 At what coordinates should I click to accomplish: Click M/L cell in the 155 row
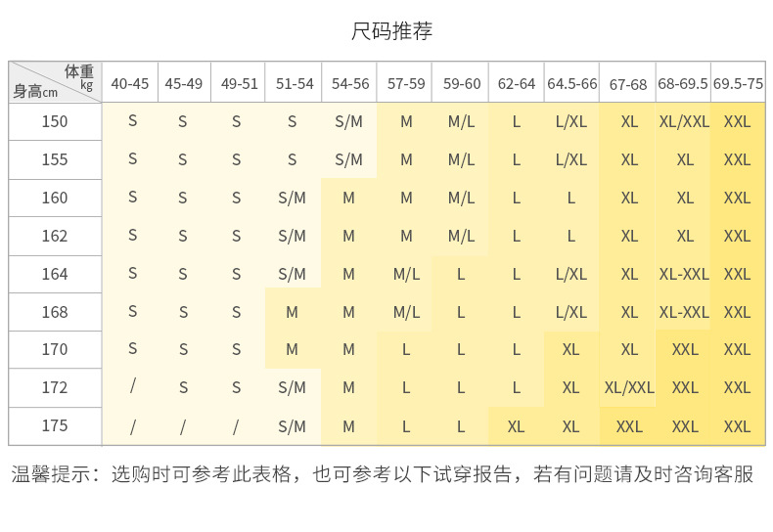pyautogui.click(x=462, y=159)
